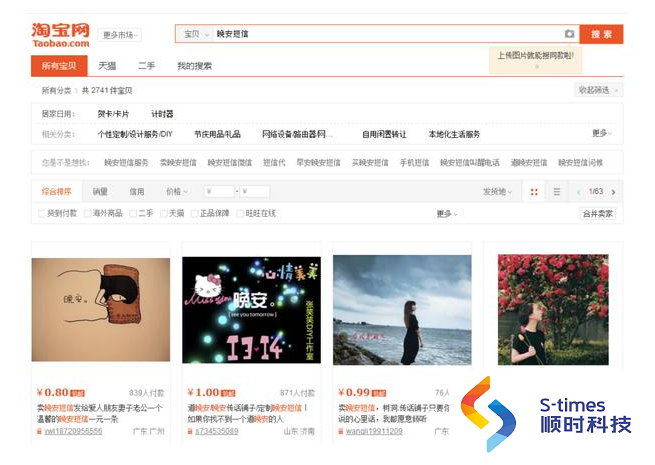Open the 价格 sort dropdown
The image size is (655, 465).
[177, 192]
